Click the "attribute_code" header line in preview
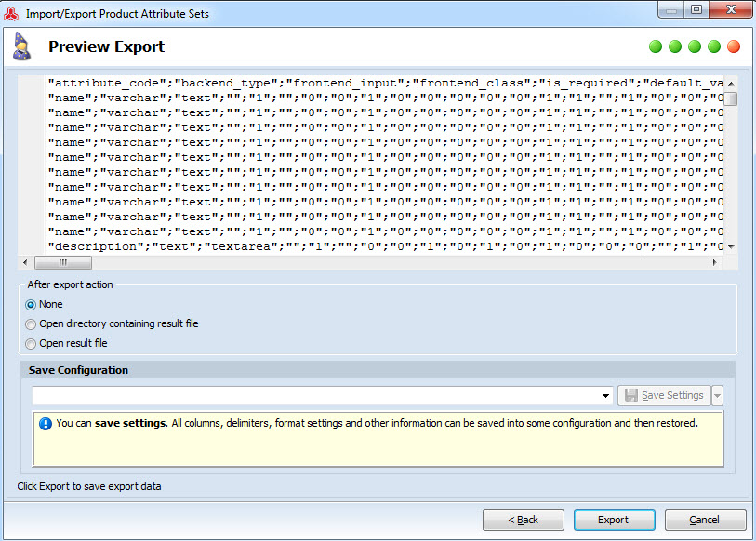This screenshot has height=541, width=756. click(385, 83)
